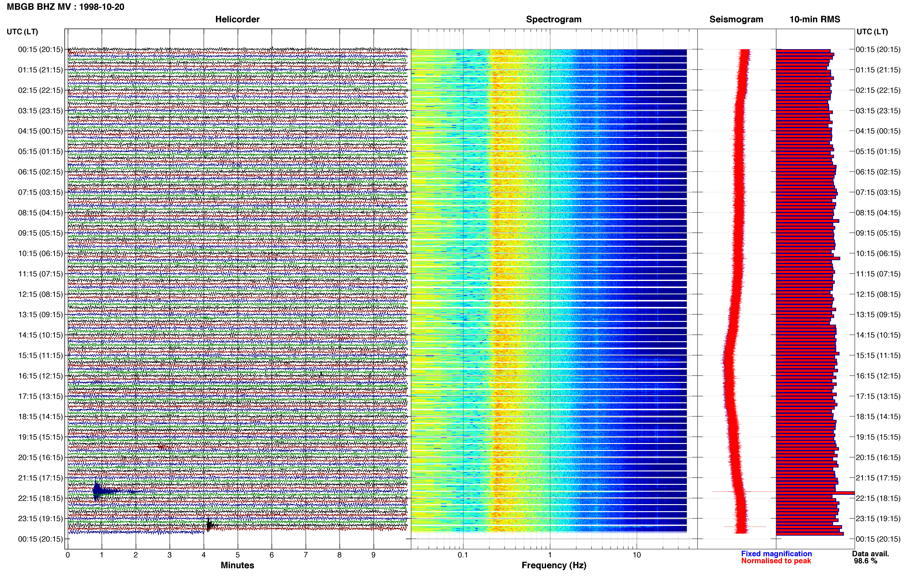Image resolution: width=924 pixels, height=578 pixels.
Task: Select the 10-min RMS panel heading
Action: (x=815, y=20)
